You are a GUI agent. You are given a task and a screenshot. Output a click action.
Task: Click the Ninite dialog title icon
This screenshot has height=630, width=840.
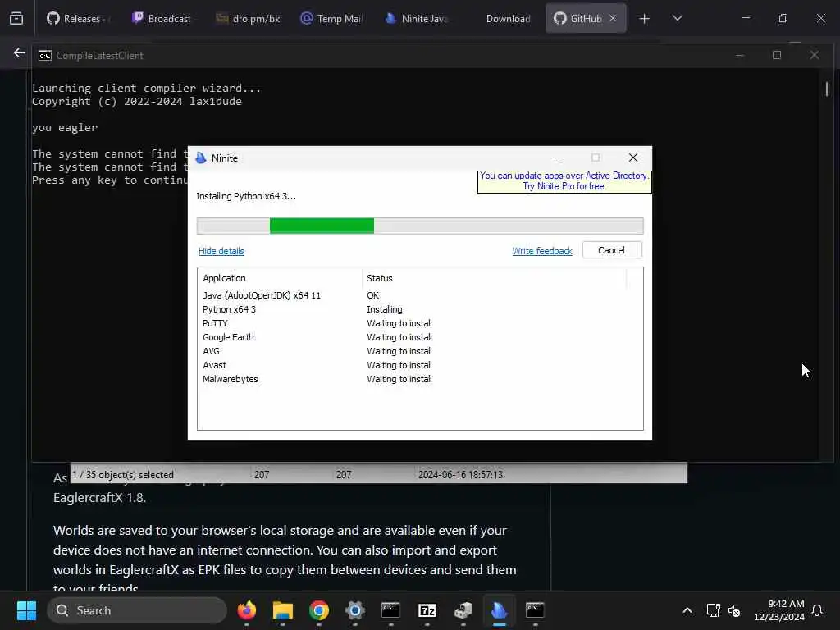point(201,158)
